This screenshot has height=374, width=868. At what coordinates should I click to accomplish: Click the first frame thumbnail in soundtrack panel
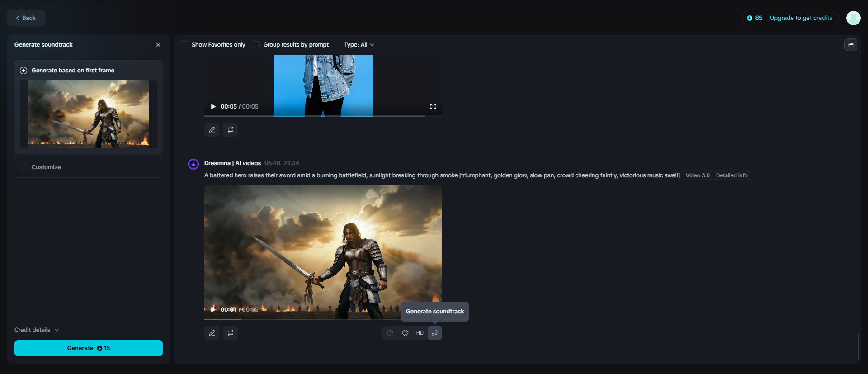point(89,114)
